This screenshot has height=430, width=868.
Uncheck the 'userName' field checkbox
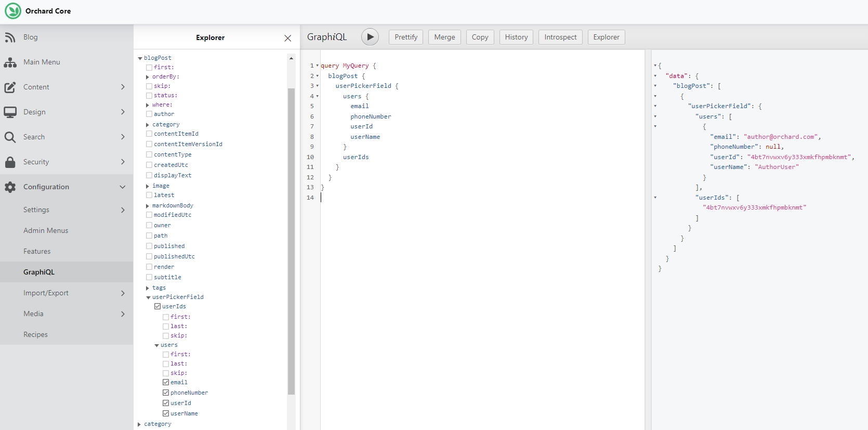click(166, 414)
